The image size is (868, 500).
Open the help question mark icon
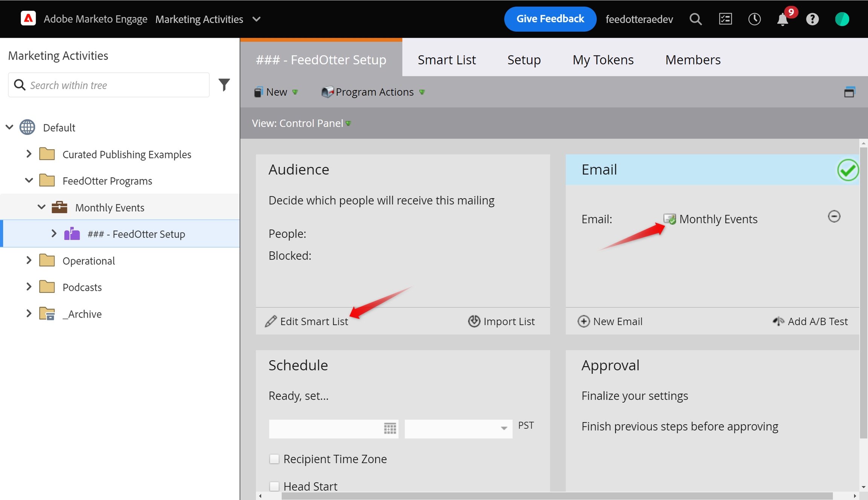(x=812, y=19)
